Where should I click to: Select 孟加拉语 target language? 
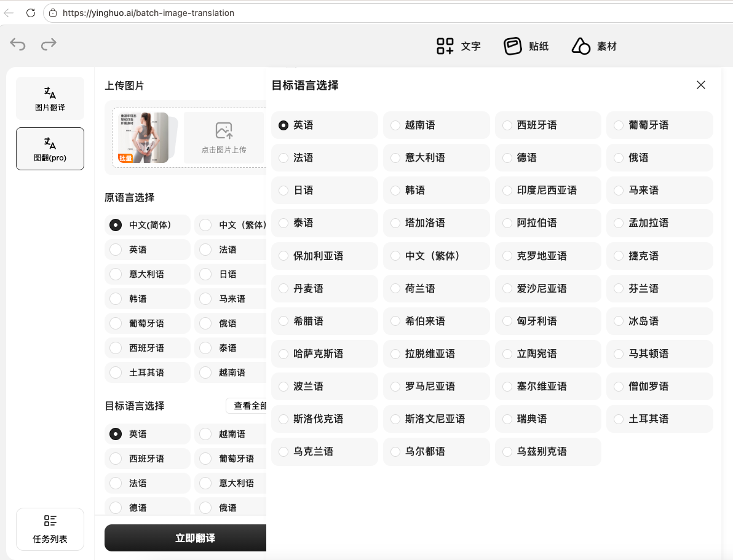(x=660, y=223)
